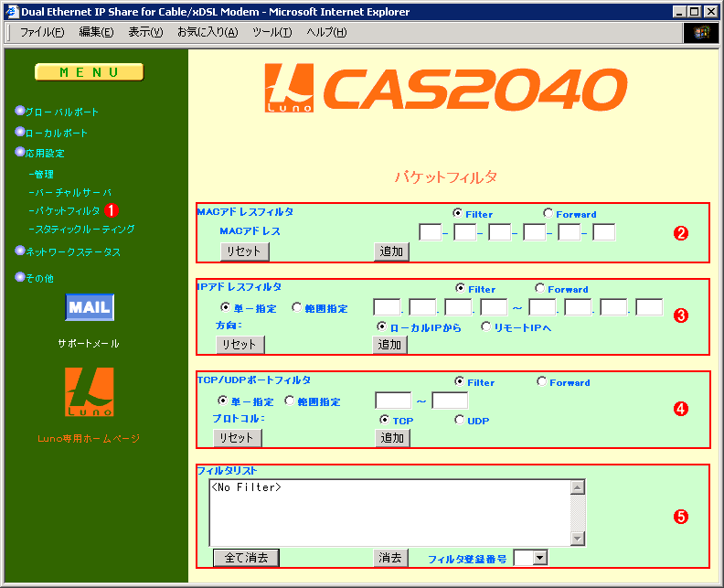Select Filter for TCP/UDP port filter
Image resolution: width=724 pixels, height=588 pixels.
(x=459, y=381)
